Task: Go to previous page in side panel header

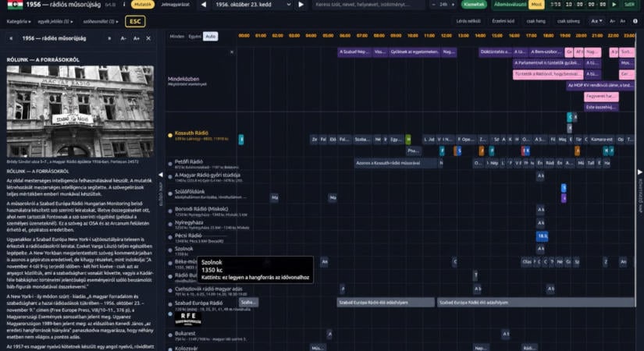Action: pos(11,38)
